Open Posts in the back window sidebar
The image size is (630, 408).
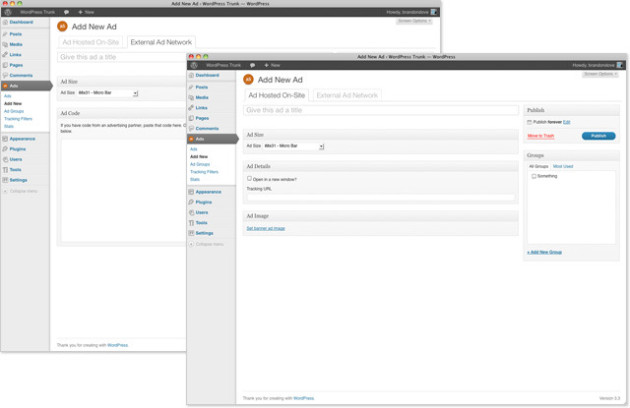(x=16, y=34)
